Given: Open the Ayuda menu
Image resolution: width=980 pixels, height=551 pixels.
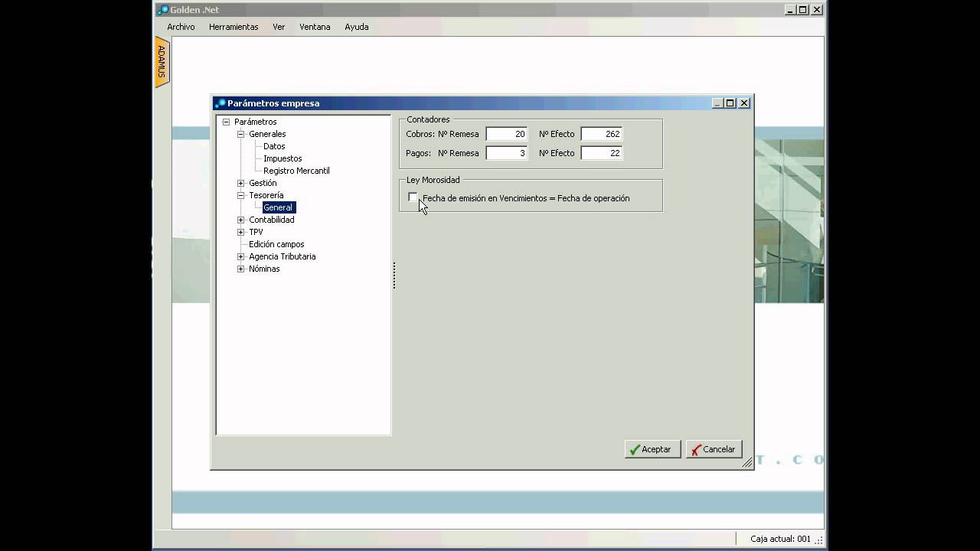Looking at the screenshot, I should tap(357, 27).
